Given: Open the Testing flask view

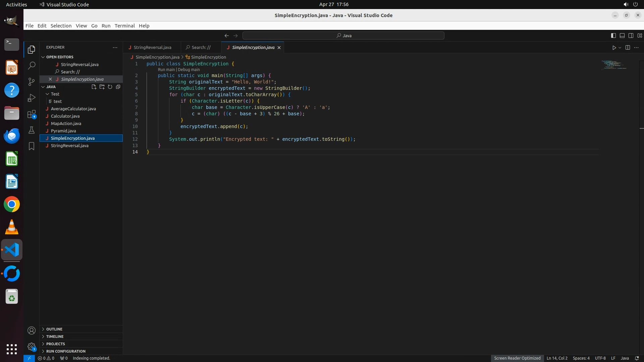Looking at the screenshot, I should pyautogui.click(x=31, y=130).
